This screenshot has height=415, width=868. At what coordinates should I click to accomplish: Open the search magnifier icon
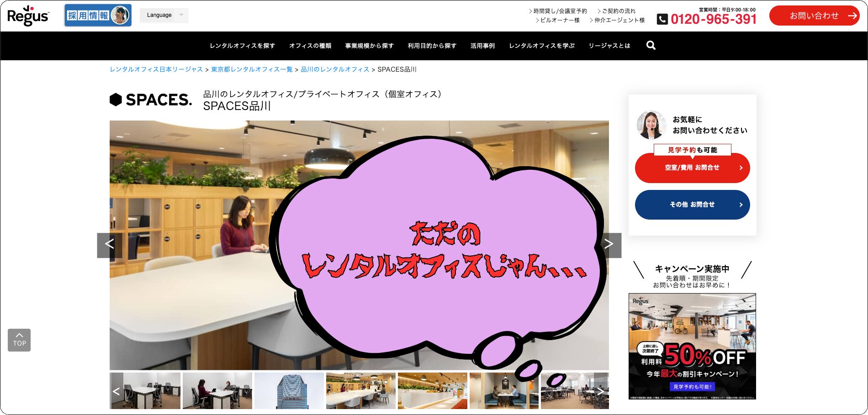click(x=651, y=45)
